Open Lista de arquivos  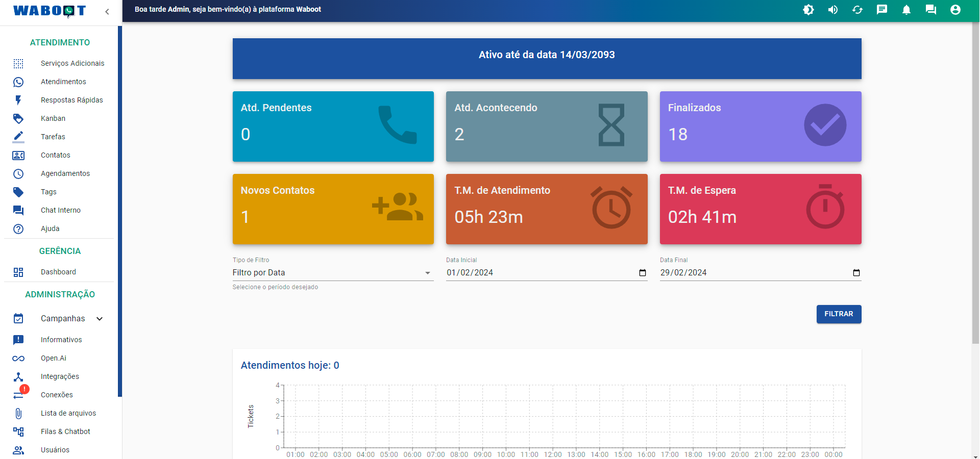click(x=68, y=413)
